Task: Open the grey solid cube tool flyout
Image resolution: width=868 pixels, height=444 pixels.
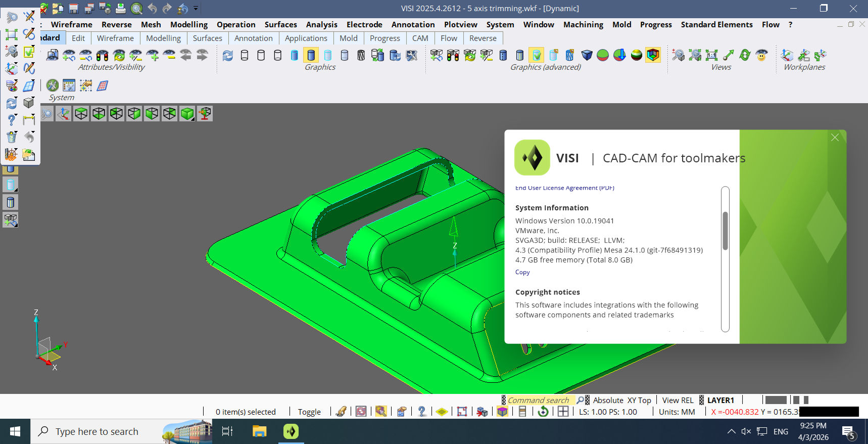Action: click(29, 103)
